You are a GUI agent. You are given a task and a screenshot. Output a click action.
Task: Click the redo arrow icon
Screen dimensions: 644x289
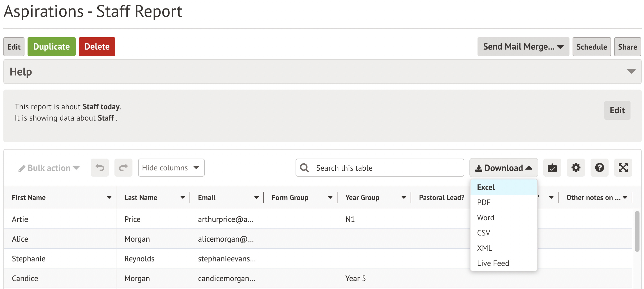click(123, 168)
